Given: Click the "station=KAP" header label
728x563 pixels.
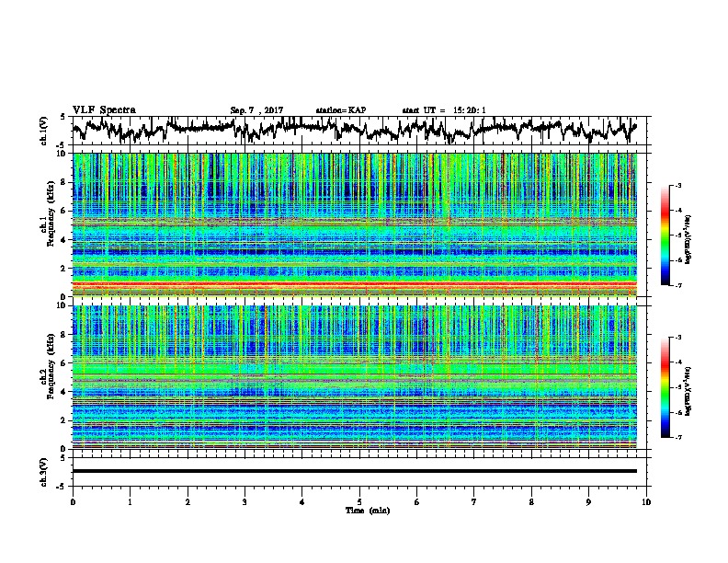Looking at the screenshot, I should pyautogui.click(x=341, y=110).
